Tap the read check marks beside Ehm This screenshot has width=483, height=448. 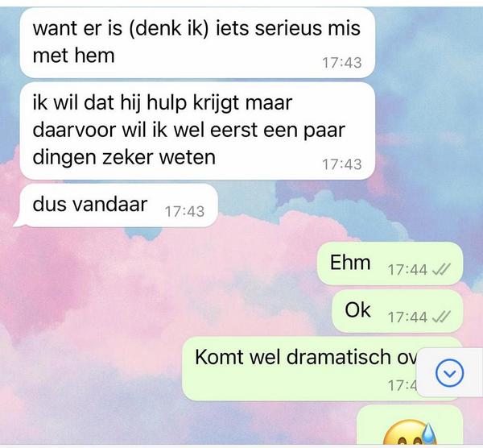coord(441,270)
